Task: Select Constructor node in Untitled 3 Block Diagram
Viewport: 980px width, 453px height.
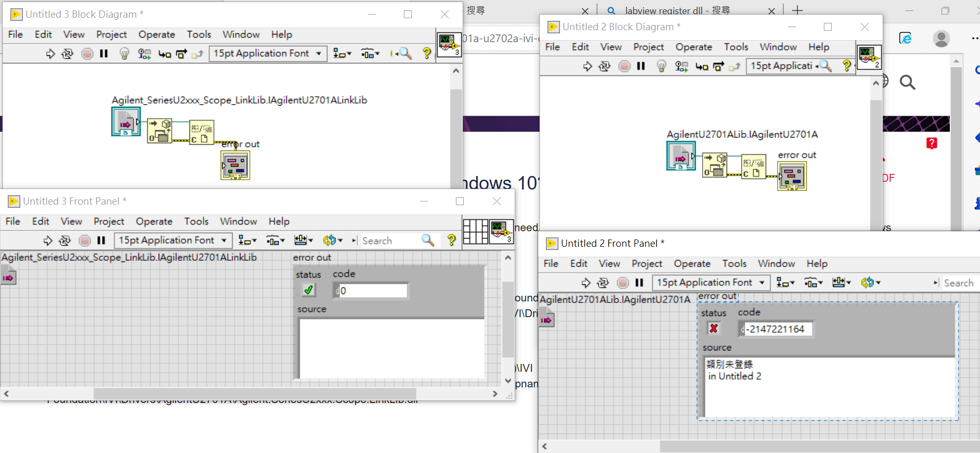Action: (159, 131)
